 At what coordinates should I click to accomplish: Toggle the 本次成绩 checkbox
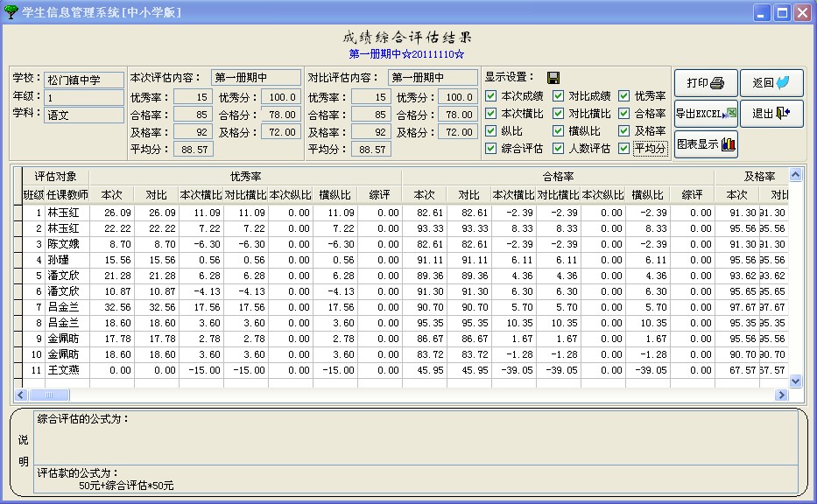point(490,95)
